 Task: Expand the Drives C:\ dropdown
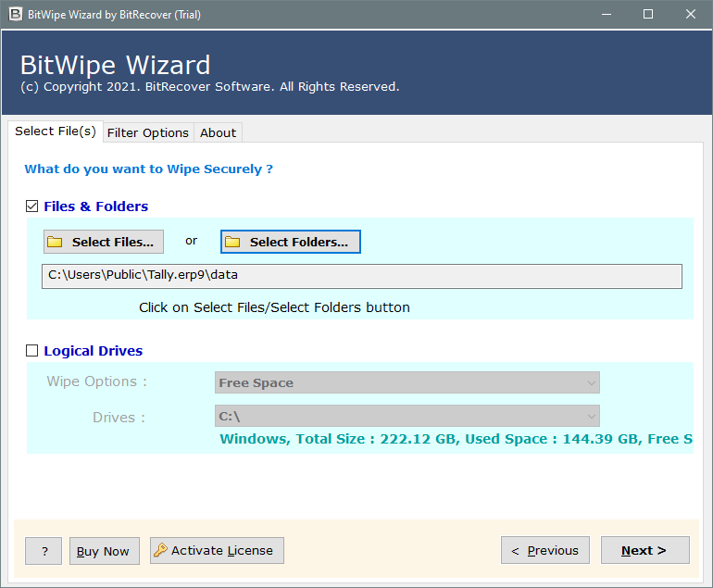coord(407,416)
